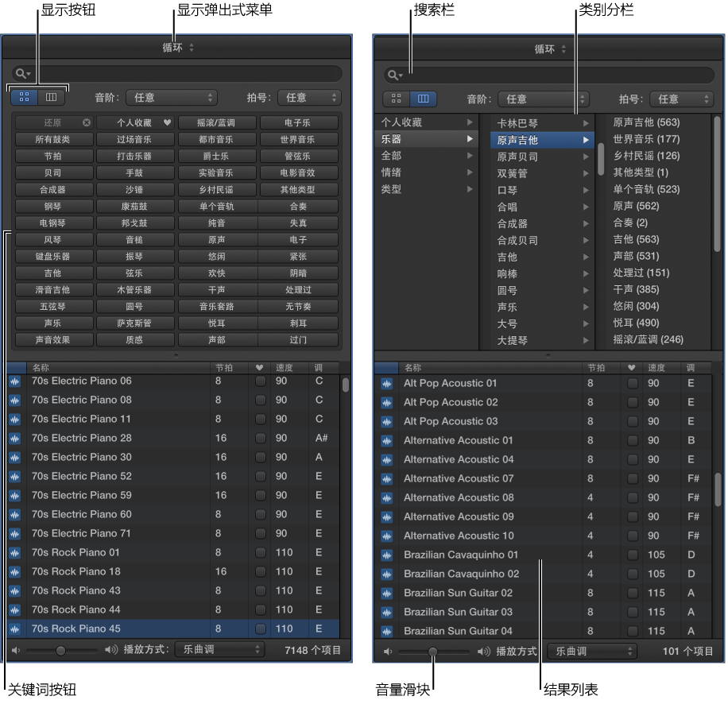Click 个人收藏 keyword button

[x=136, y=122]
